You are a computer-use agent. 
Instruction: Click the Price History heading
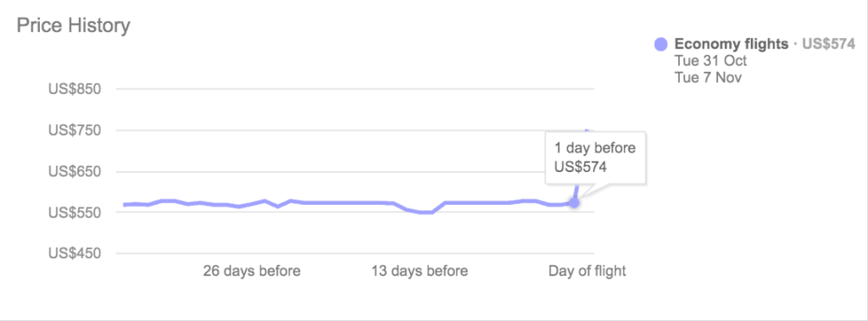[x=73, y=25]
